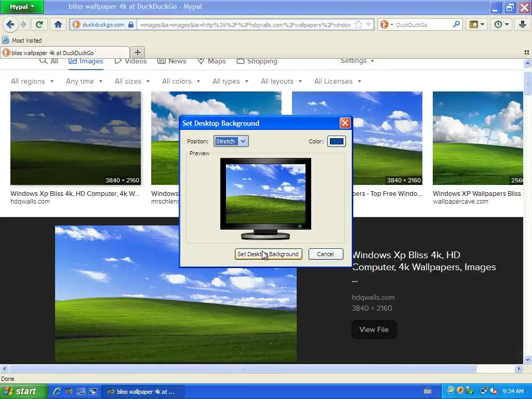Launch Internet Explorer from Quick Launch
The image size is (532, 399).
[x=57, y=392]
